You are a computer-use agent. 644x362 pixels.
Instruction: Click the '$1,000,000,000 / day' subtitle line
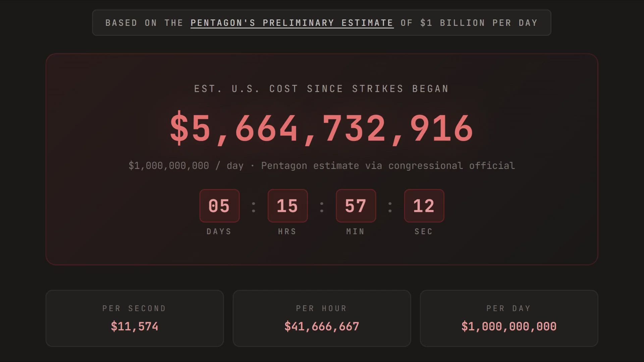[x=322, y=166]
